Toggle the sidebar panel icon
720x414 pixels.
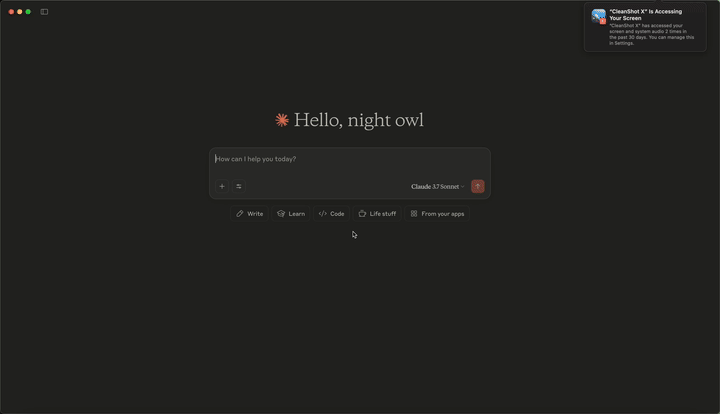click(44, 12)
